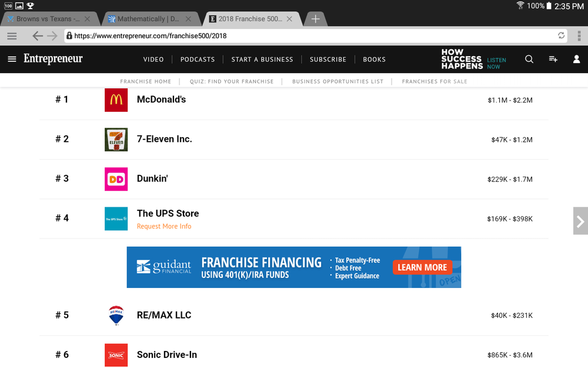Close the Browns vs Texans tab
The image size is (588, 368).
pyautogui.click(x=87, y=19)
